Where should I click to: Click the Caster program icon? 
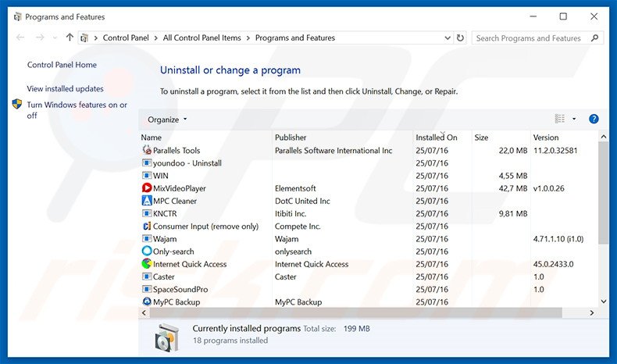click(x=147, y=277)
